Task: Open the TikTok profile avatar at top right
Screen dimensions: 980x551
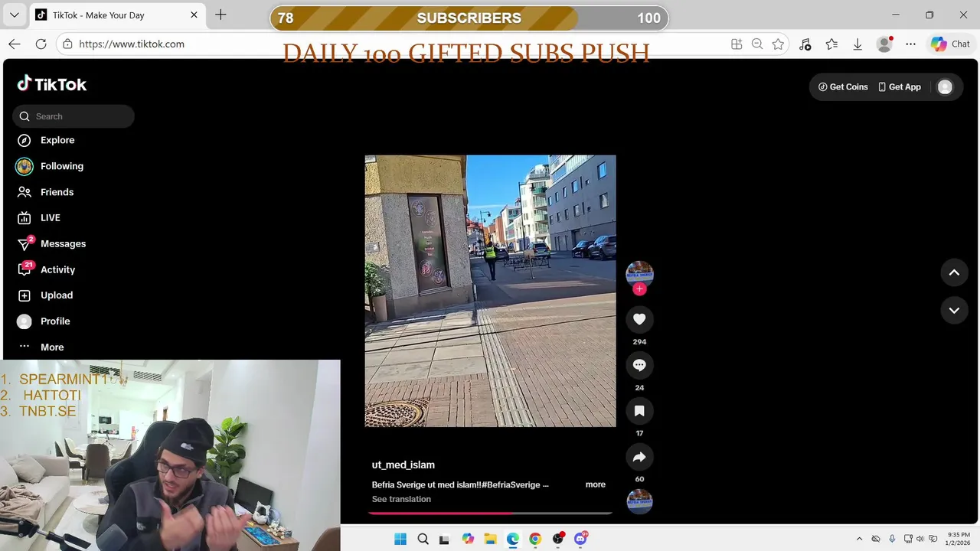Action: point(945,87)
